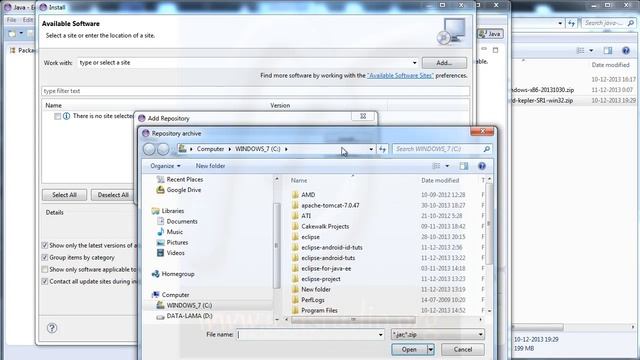Click Computer breadcrumb in address bar
The width and height of the screenshot is (640, 360).
pos(210,149)
